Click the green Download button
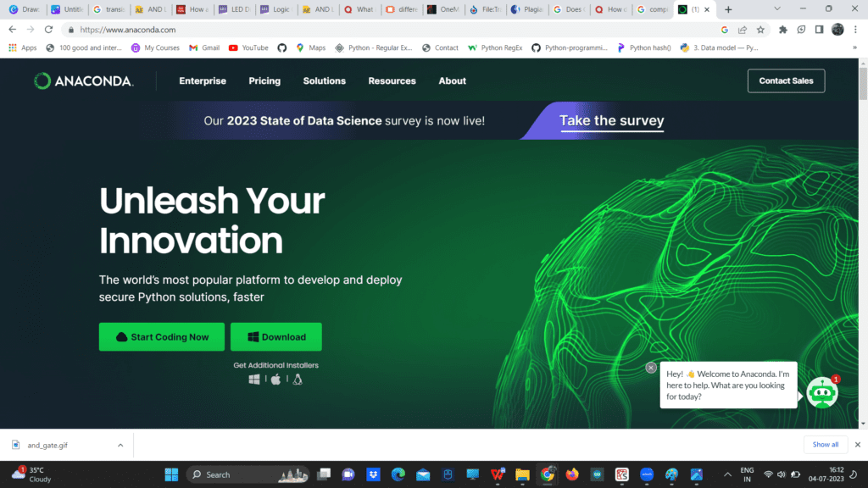The width and height of the screenshot is (868, 488). pyautogui.click(x=276, y=337)
